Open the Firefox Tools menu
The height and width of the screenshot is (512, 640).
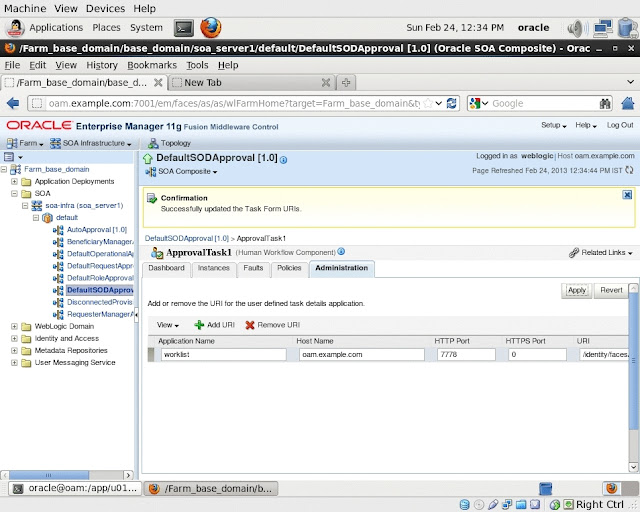[197, 65]
